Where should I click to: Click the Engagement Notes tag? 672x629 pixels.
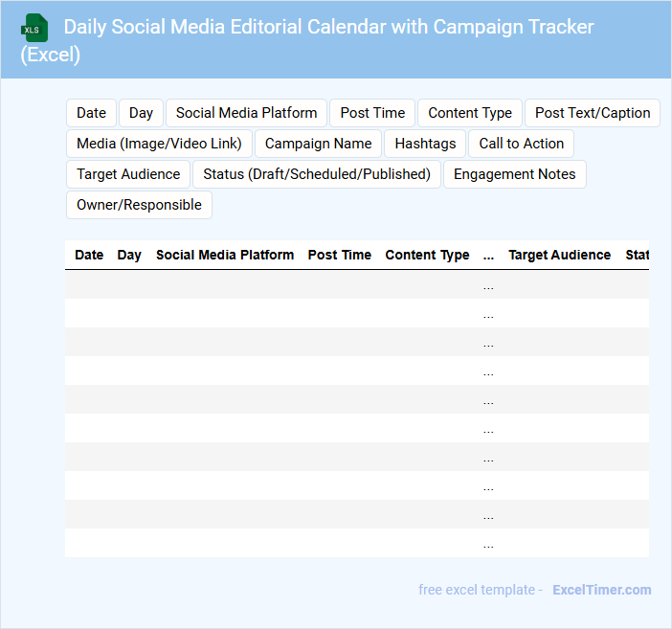click(x=514, y=174)
